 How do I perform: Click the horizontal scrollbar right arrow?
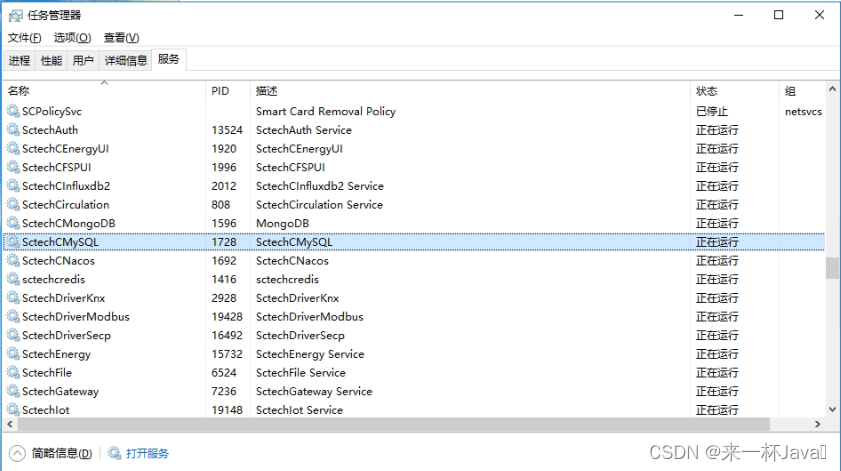[818, 424]
